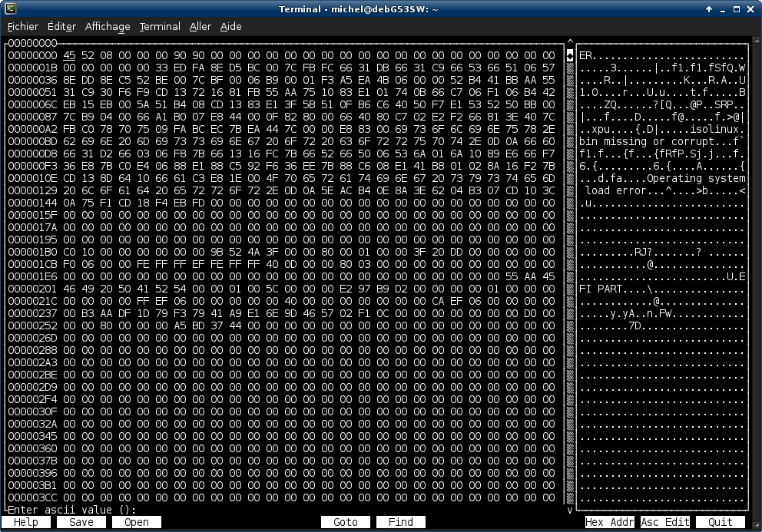Click the Open button
The image size is (762, 532).
137,522
